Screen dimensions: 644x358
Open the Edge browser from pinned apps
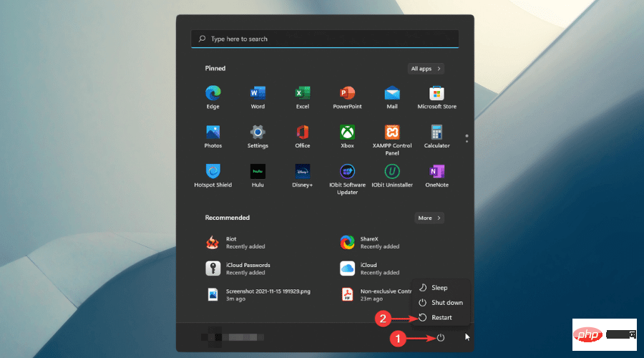click(x=213, y=97)
